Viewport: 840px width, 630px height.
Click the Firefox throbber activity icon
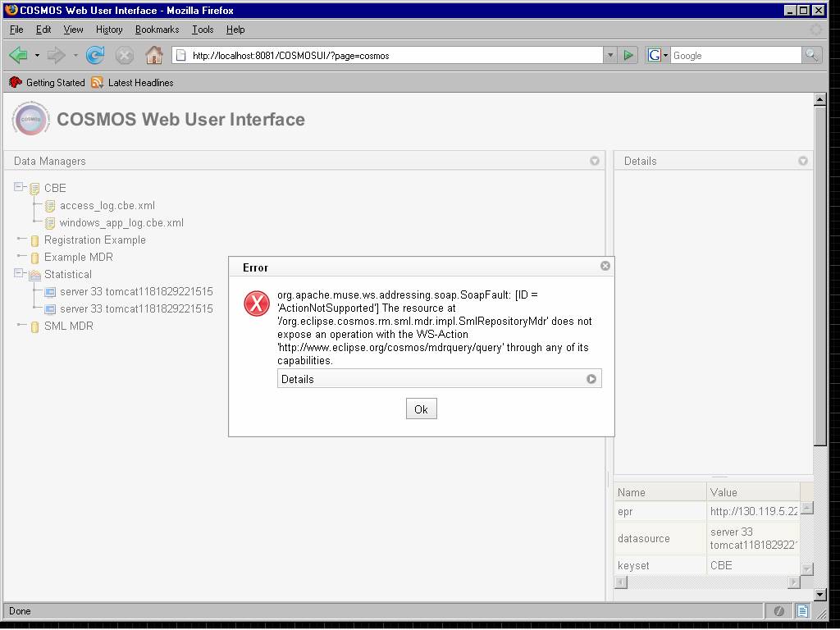coord(816,30)
